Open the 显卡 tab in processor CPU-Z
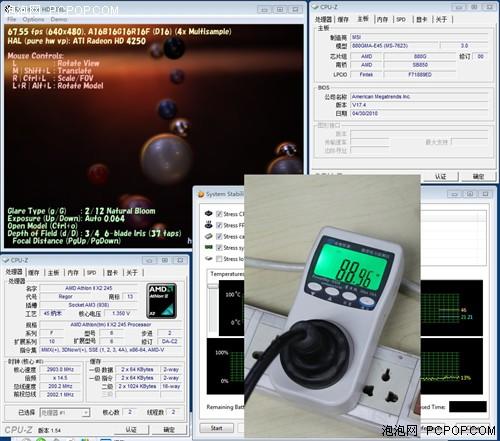The width and height of the screenshot is (500, 441). [112, 273]
